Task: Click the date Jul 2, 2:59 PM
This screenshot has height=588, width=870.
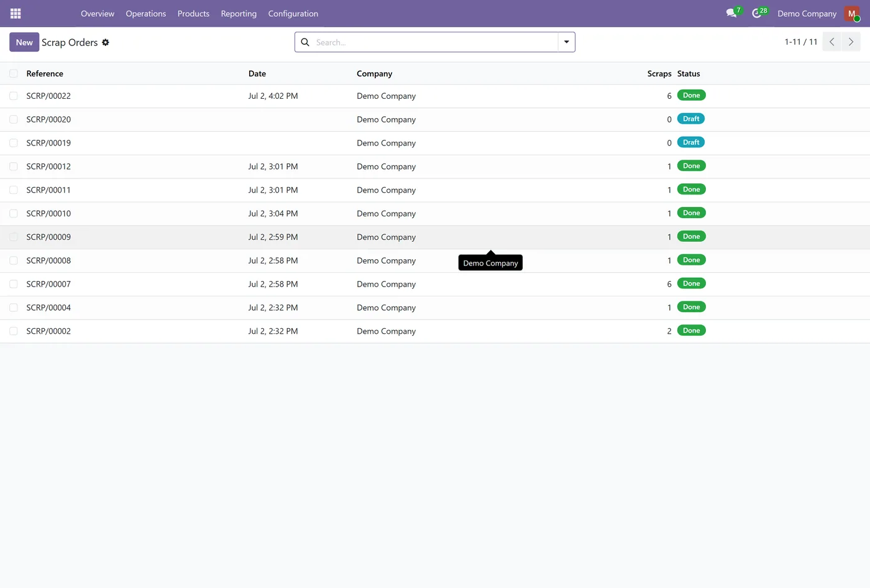Action: 273,237
